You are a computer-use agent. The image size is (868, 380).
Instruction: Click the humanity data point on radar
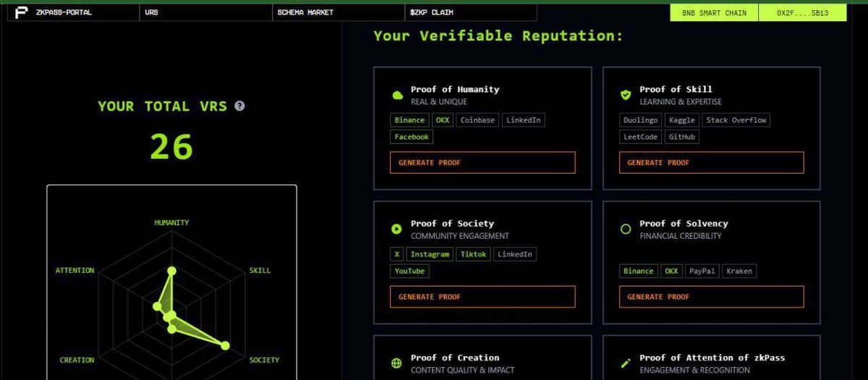tap(171, 272)
